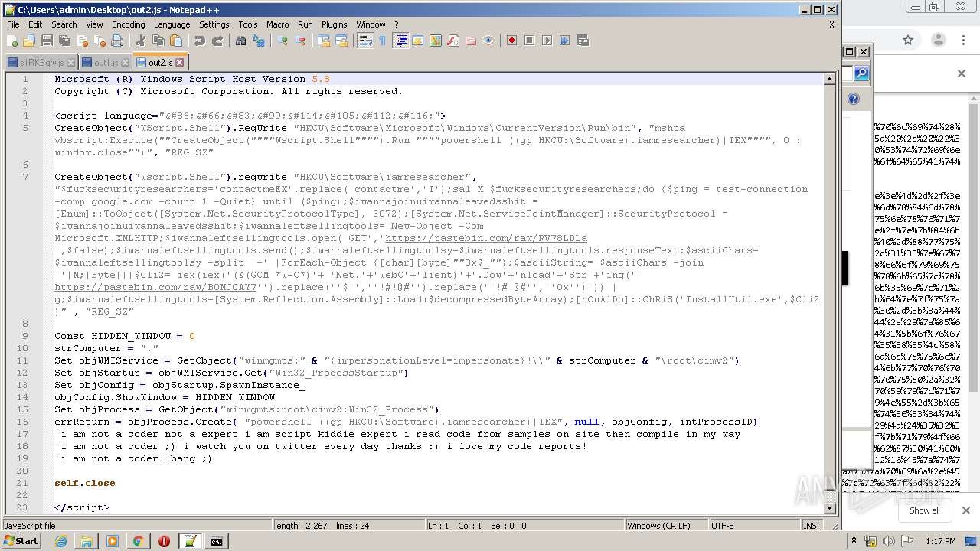Redo the last undone edit
This screenshot has width=980, height=551.
click(x=217, y=41)
